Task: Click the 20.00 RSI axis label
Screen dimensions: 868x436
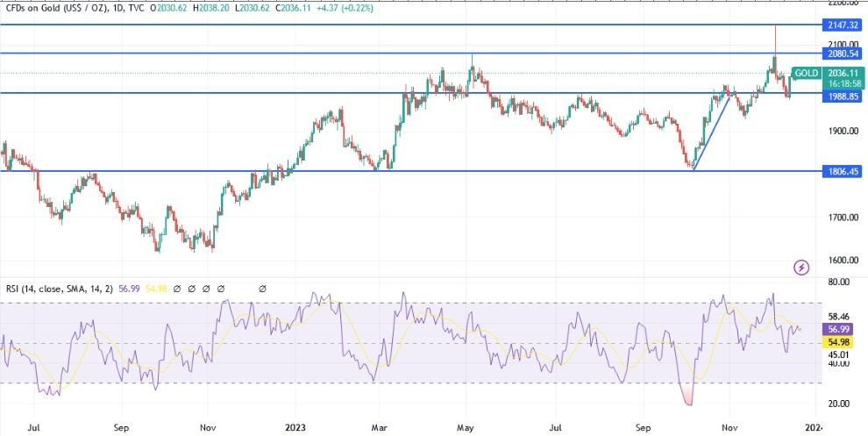Action: (839, 404)
